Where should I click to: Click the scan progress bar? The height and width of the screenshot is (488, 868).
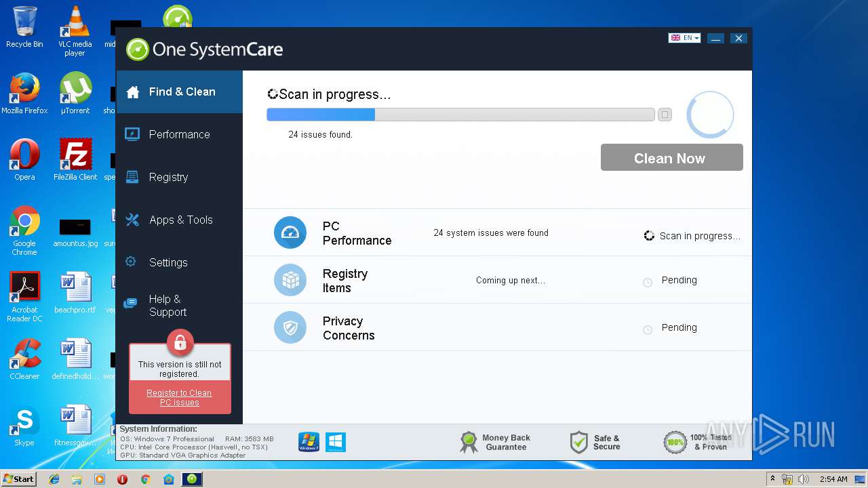tap(460, 115)
